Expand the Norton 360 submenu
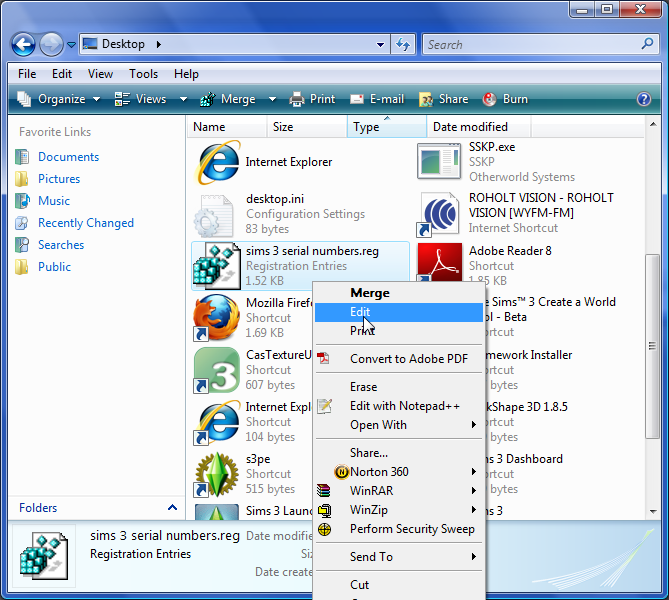Viewport: 669px width, 600px height. (399, 472)
